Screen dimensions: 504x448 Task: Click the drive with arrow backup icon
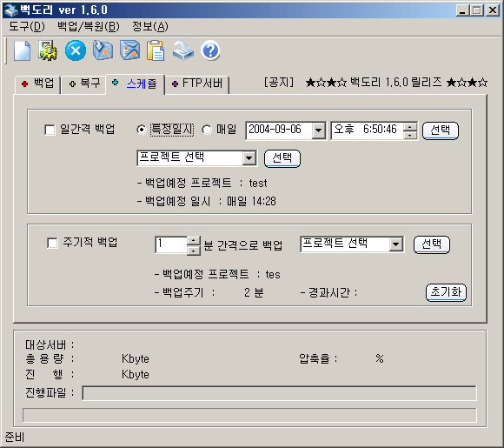(x=182, y=50)
